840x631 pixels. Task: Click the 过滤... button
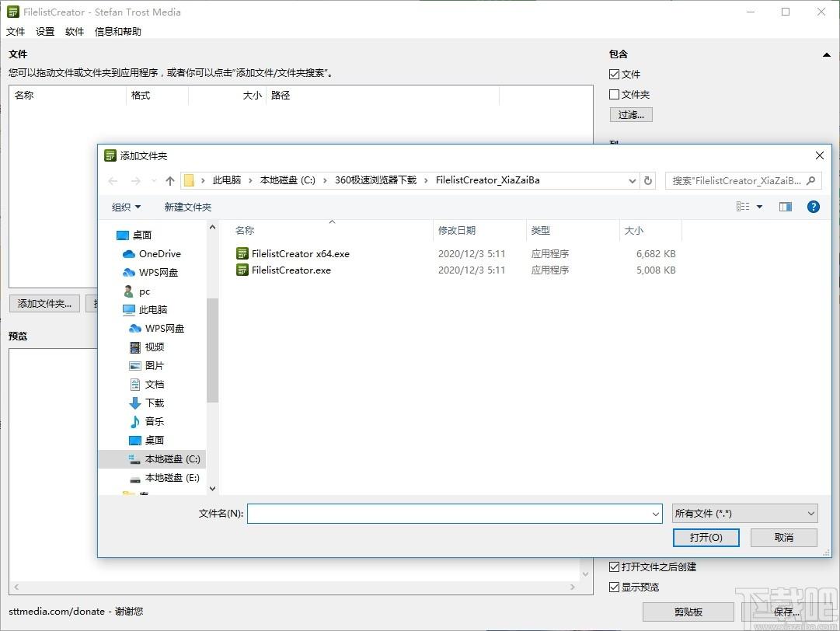[631, 115]
